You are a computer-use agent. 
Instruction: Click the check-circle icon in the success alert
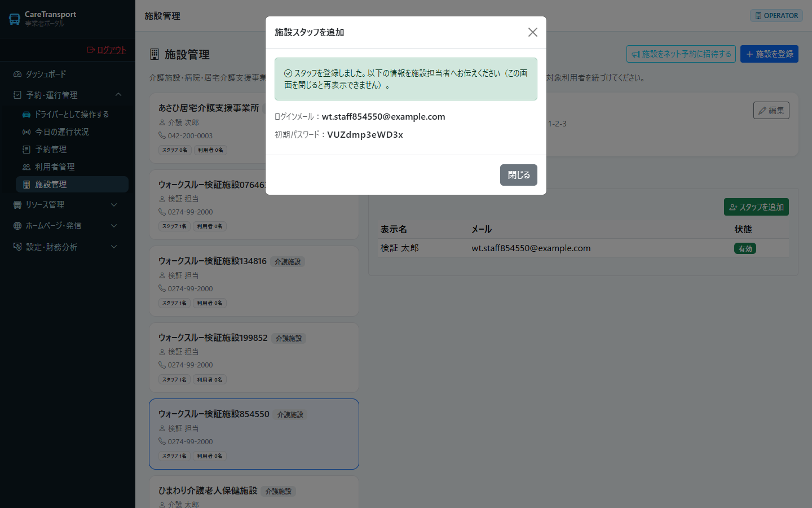(x=288, y=73)
